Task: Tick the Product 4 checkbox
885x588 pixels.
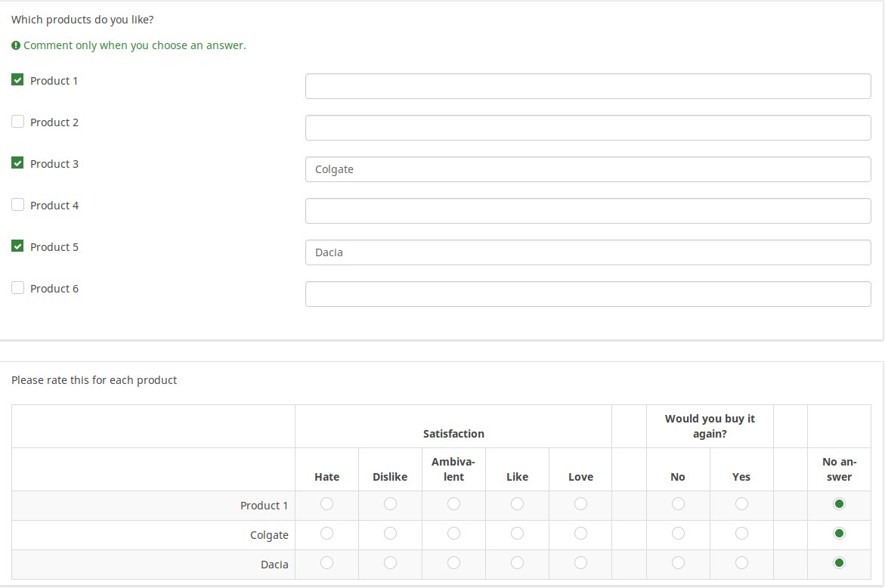Action: pyautogui.click(x=17, y=205)
